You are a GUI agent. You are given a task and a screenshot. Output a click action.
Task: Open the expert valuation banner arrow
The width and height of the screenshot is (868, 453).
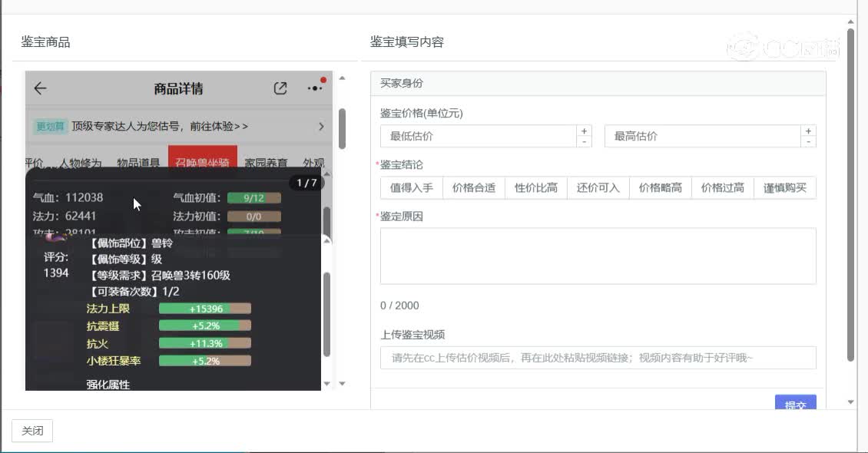pos(321,127)
